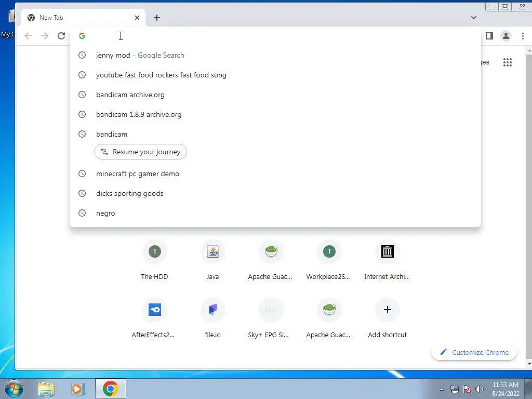Click the Add shortcut plus icon
The width and height of the screenshot is (532, 399).
pos(387,310)
